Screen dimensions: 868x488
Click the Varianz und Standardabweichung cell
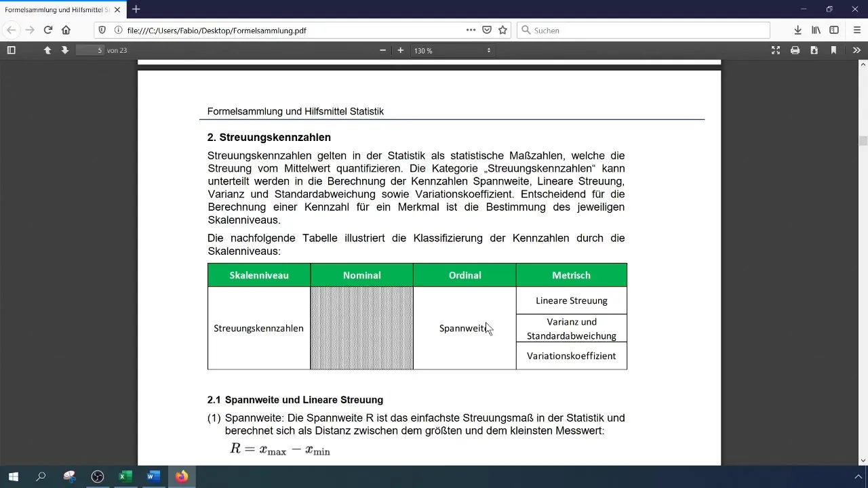572,328
